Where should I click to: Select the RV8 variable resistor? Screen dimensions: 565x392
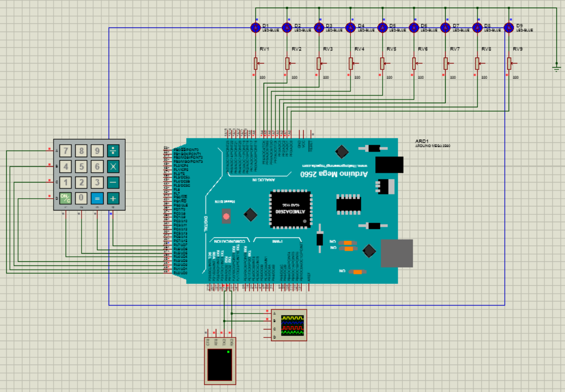[x=478, y=64]
